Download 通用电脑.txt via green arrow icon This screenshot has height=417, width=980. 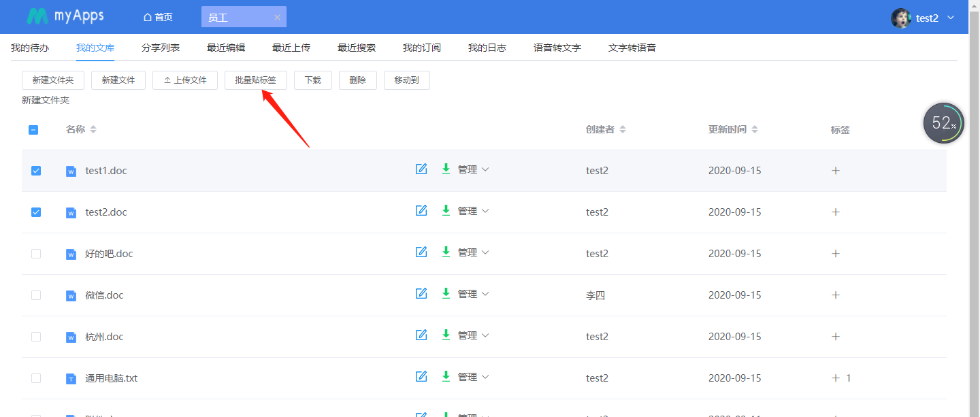pos(446,376)
